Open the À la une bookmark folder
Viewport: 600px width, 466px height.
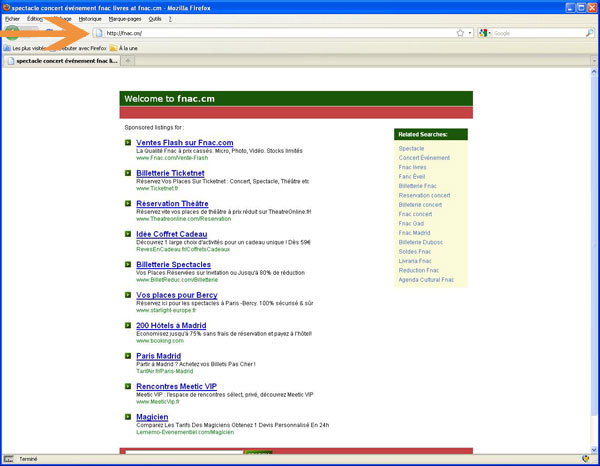(124, 48)
